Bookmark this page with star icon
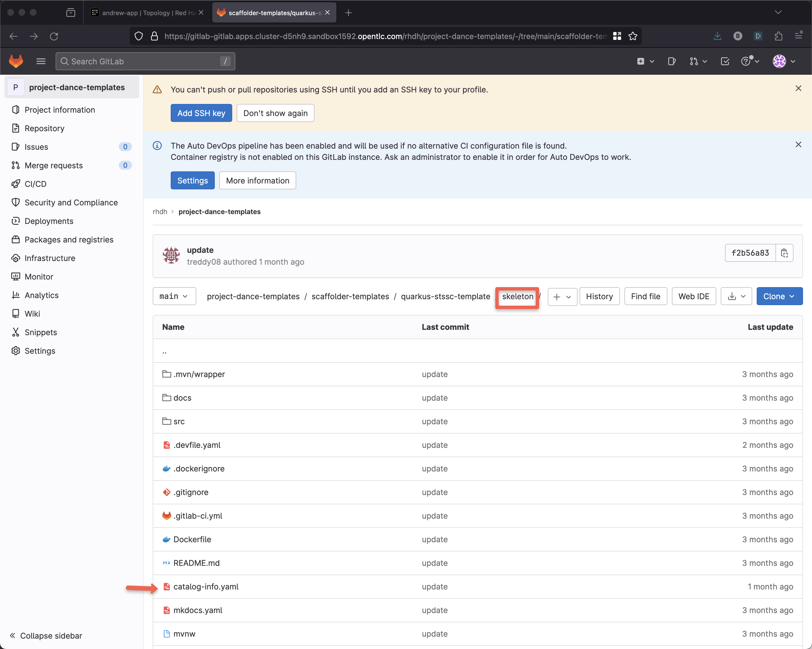 [633, 36]
